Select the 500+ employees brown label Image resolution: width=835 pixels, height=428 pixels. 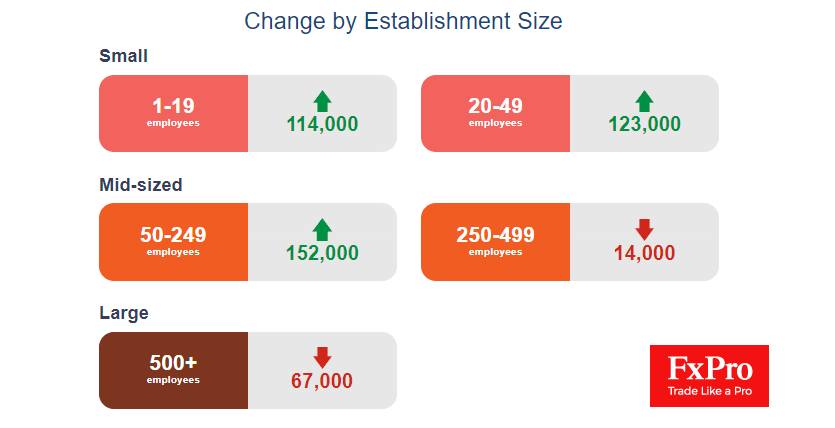tap(173, 370)
